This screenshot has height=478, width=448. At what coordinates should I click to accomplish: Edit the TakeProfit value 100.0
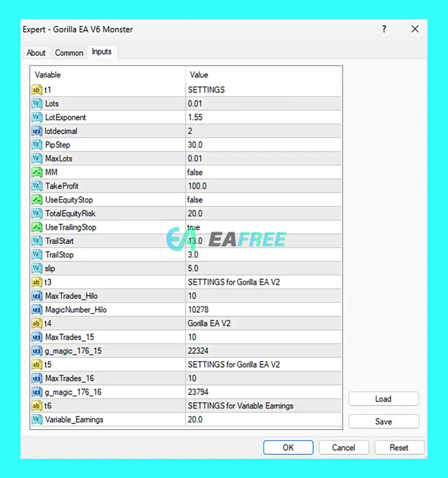tap(264, 186)
